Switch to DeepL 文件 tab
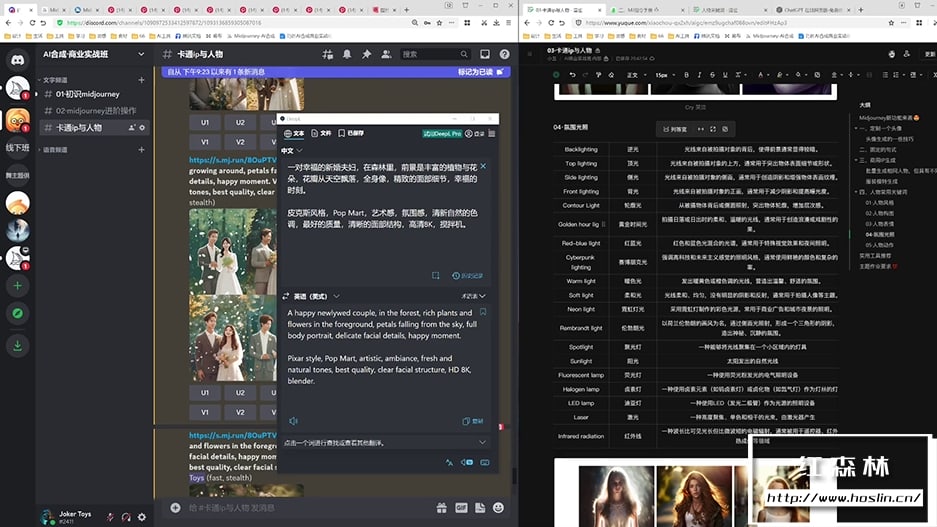 [x=321, y=133]
